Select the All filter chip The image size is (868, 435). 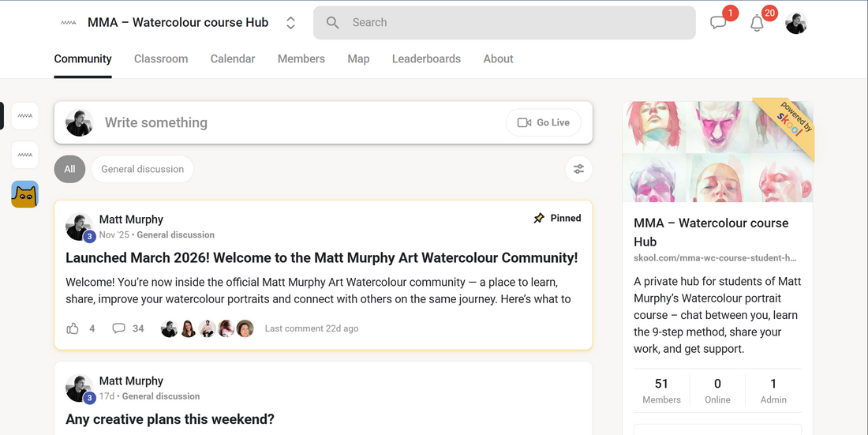(69, 169)
